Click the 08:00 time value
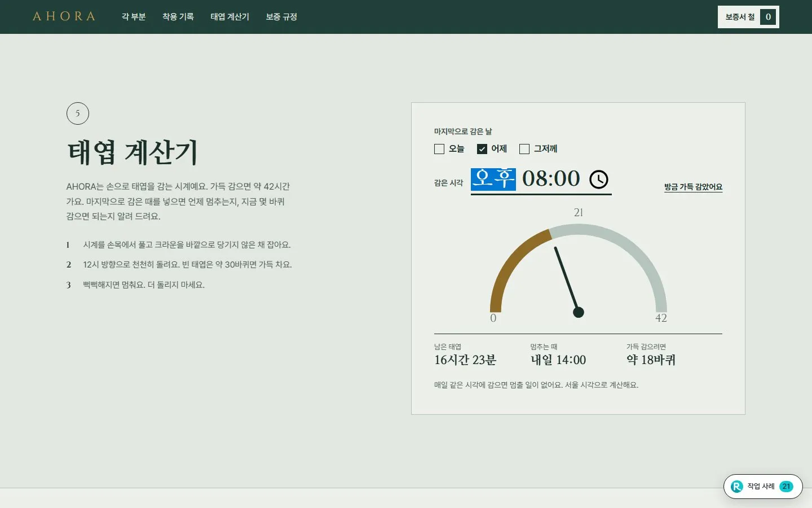The image size is (812, 508). [x=551, y=179]
